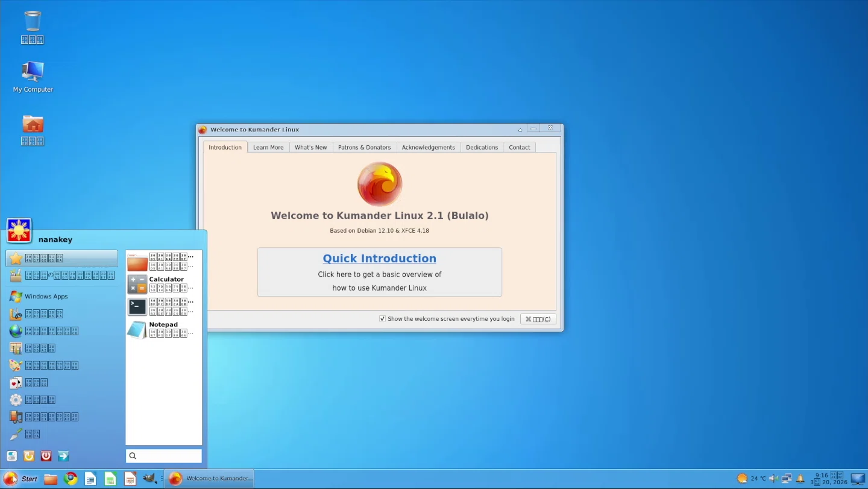Click the sun flag user avatar

19,230
